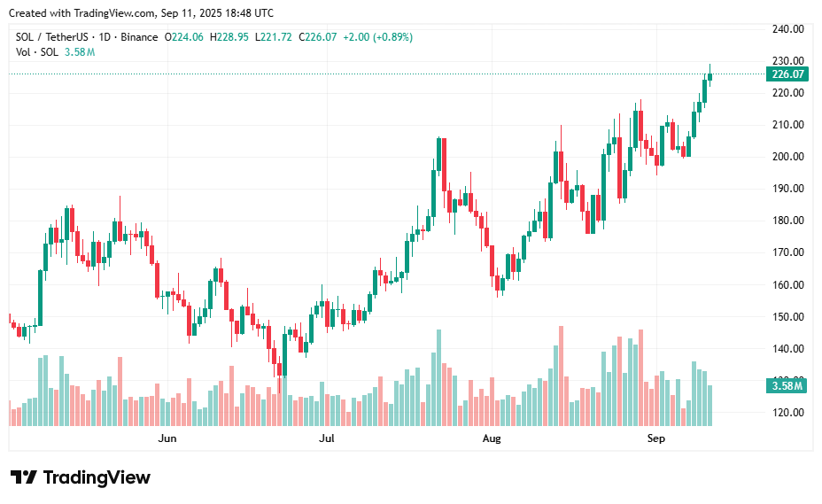Click the current price label 226.07
The width and height of the screenshot is (822, 504).
[787, 74]
